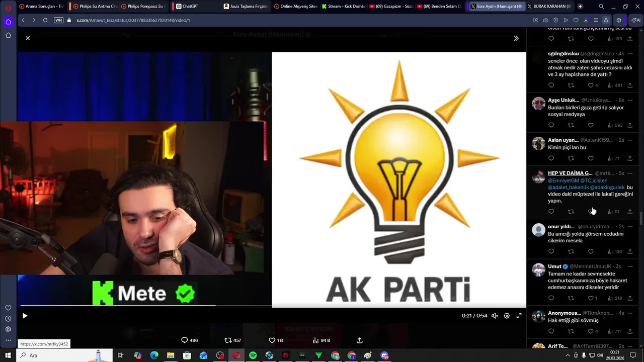This screenshot has height=362, width=644.
Task: Open sidebar settings gear icon
Action: tap(8, 329)
